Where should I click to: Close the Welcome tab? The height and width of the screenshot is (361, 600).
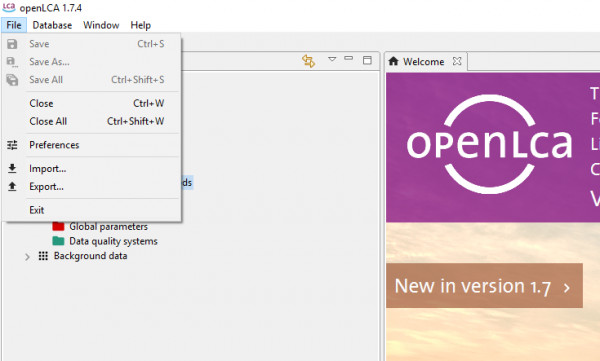pyautogui.click(x=457, y=61)
